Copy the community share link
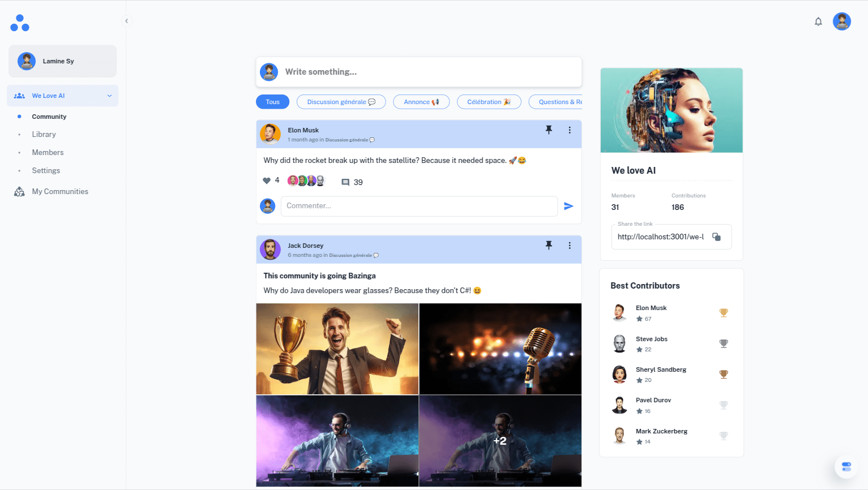Screen dimensions: 868x490 [x=716, y=237]
